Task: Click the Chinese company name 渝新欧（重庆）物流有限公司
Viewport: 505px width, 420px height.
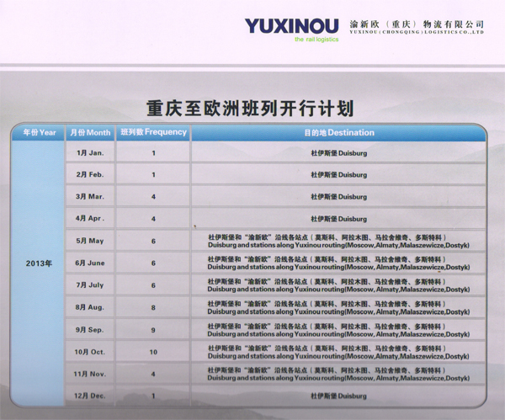Action: pyautogui.click(x=417, y=24)
